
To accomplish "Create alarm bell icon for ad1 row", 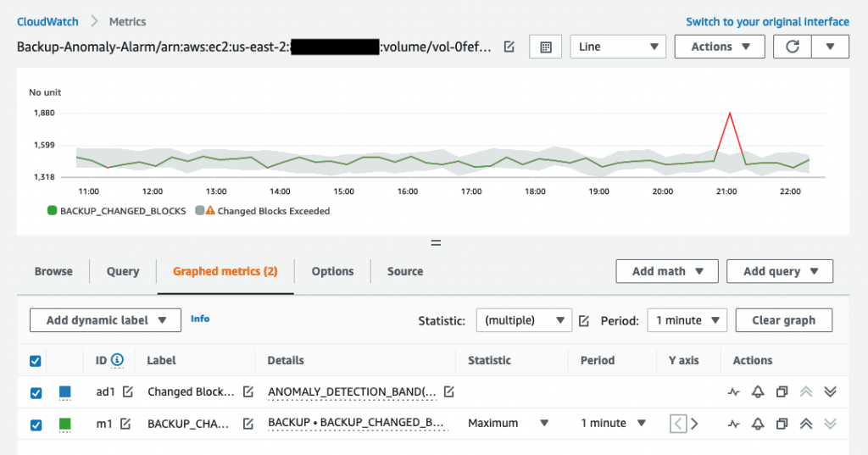I will coord(758,392).
